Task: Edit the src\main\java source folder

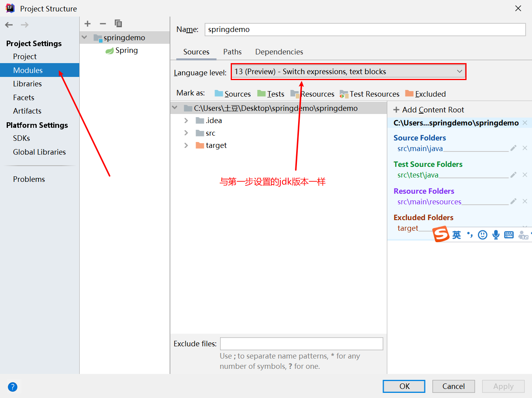Action: 513,148
